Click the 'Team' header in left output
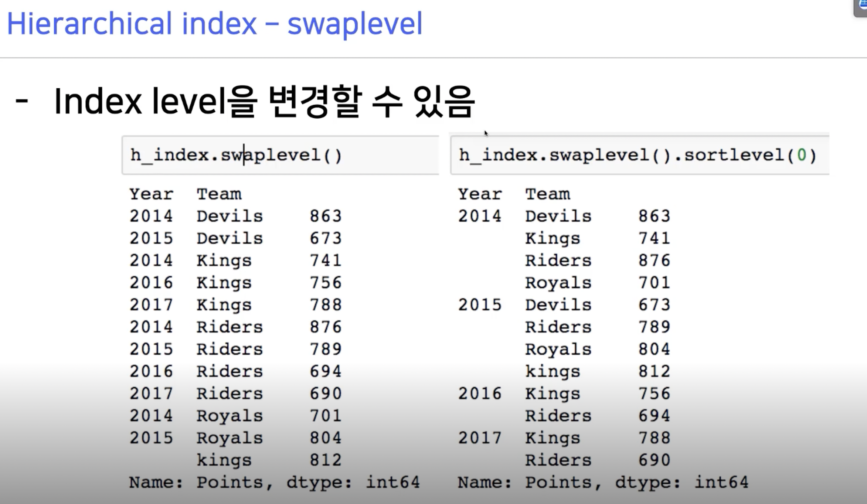Viewport: 867px width, 504px height. pyautogui.click(x=219, y=194)
